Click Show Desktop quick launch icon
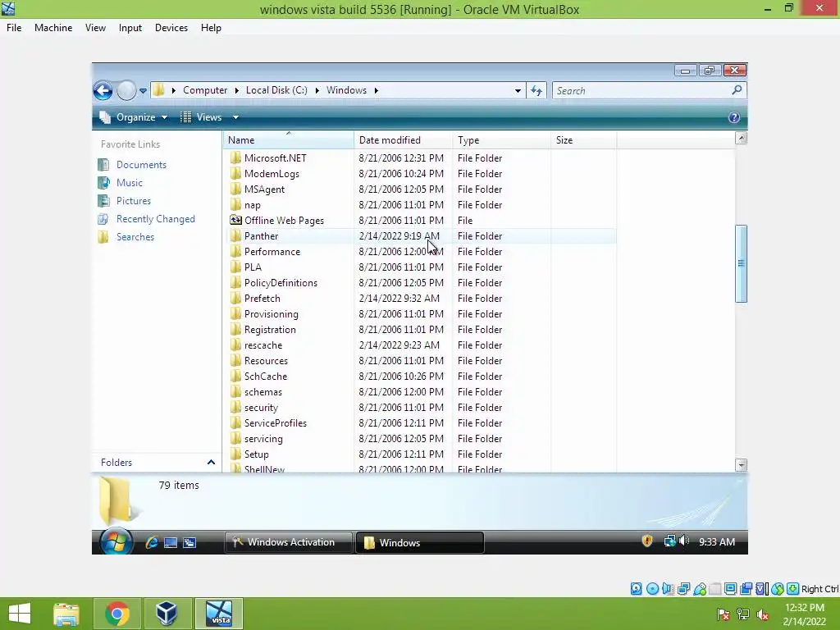Viewport: 840px width, 630px height. point(171,542)
